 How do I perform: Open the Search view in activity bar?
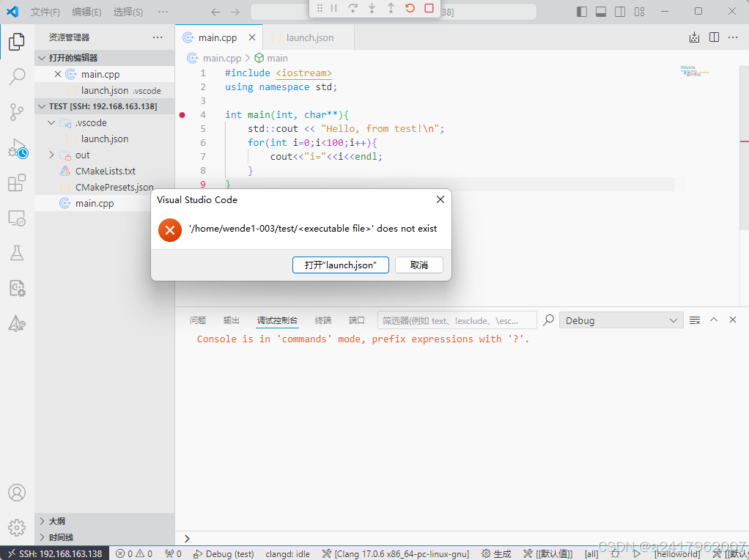[x=17, y=76]
